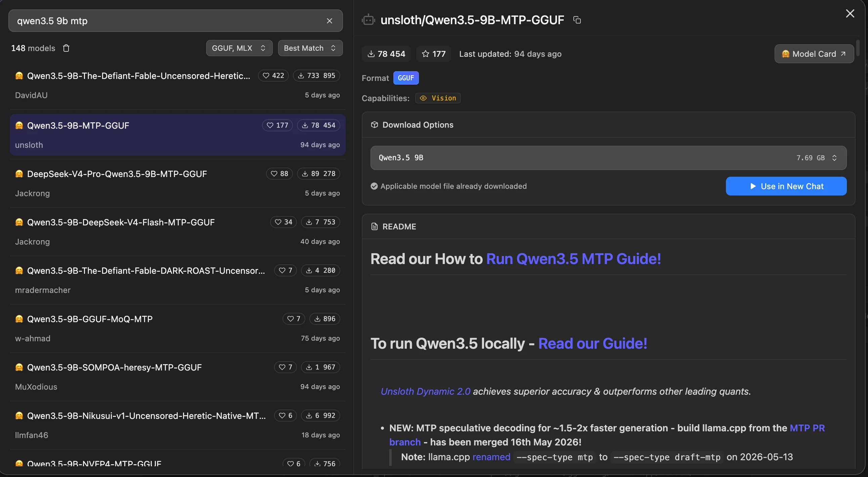Expand the Qwen3.5 9B 7.69 GB download selector
Image resolution: width=868 pixels, height=477 pixels.
(x=608, y=158)
